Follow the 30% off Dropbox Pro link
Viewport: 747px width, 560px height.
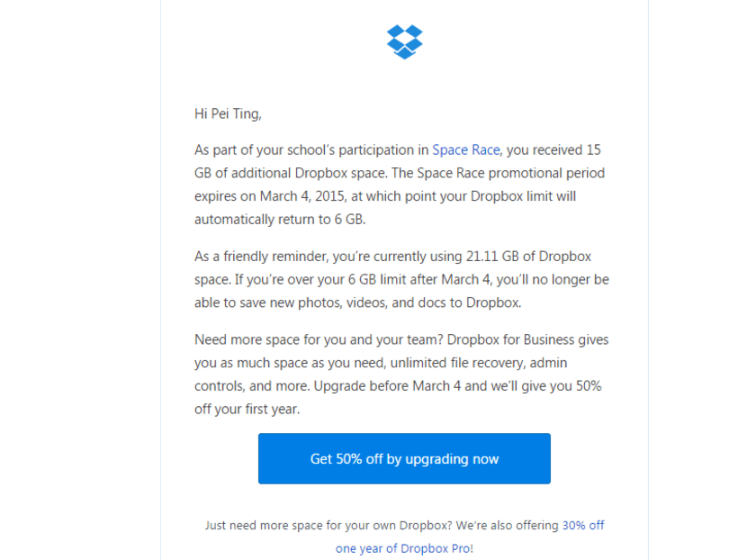pyautogui.click(x=582, y=525)
